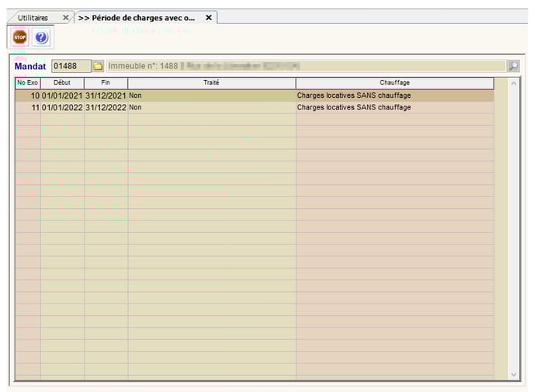Click the folder icon beside Mandat field
This screenshot has height=392, width=534.
98,66
